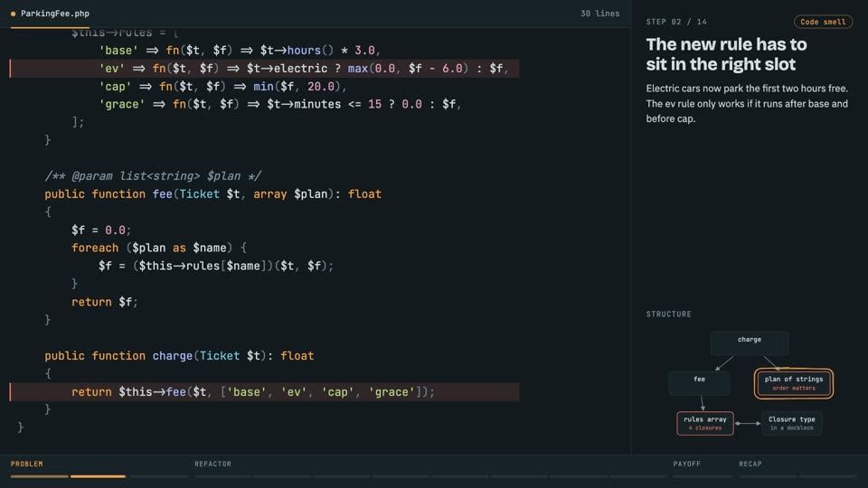Click the "public function fee" signature line
Screen dimensions: 868x488
[213, 194]
